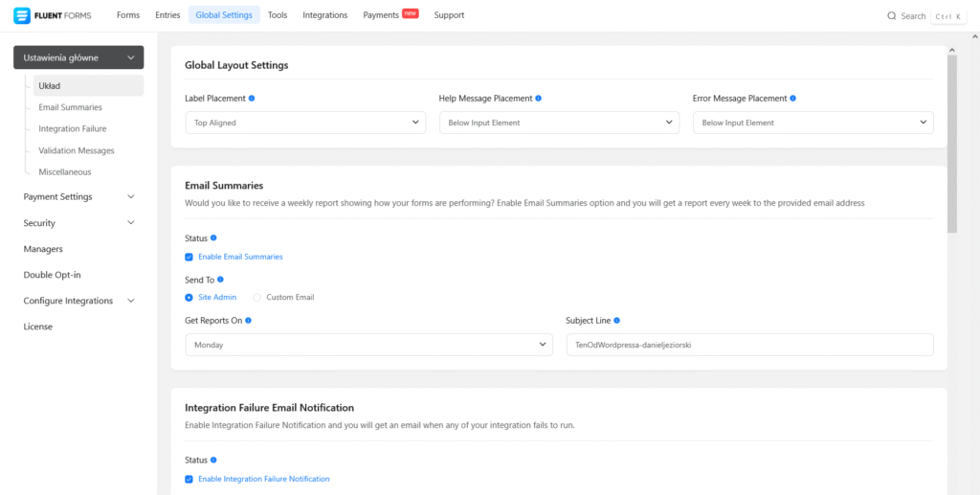The width and height of the screenshot is (980, 495).
Task: Go to the Integrations menu
Action: pos(325,15)
